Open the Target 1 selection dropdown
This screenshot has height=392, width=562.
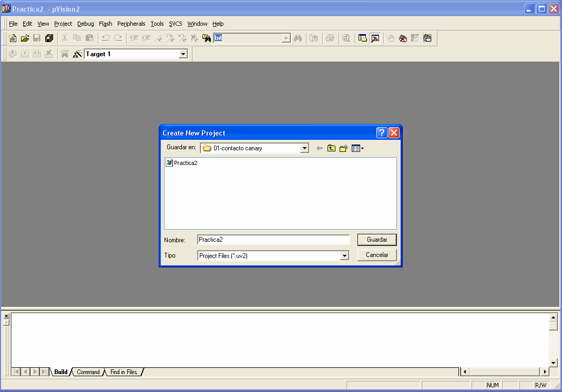pyautogui.click(x=183, y=54)
